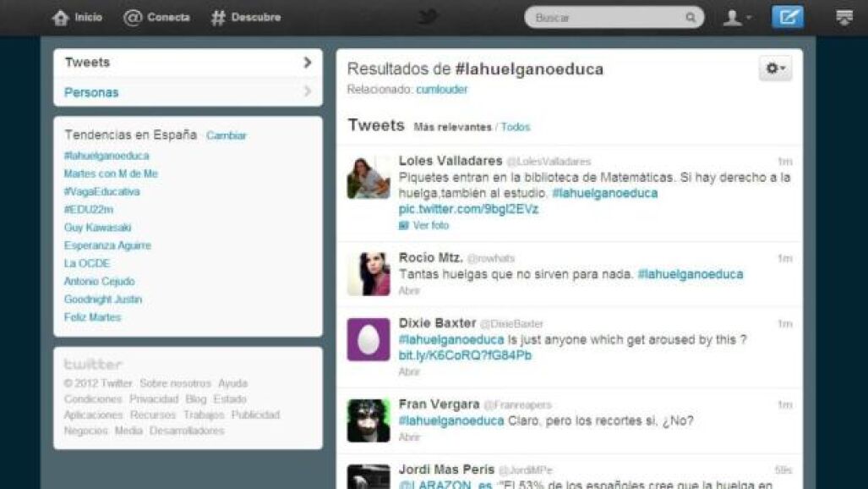Open Descubre via the hashtag icon

[x=218, y=18]
